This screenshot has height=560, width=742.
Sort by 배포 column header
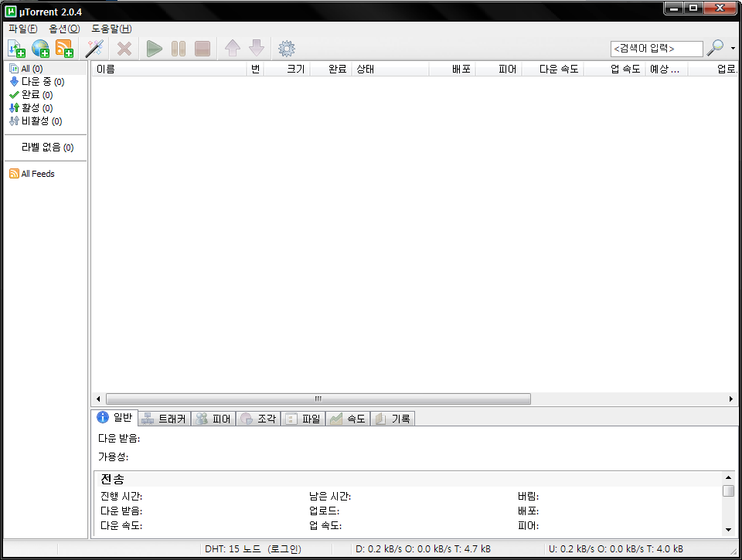point(452,69)
